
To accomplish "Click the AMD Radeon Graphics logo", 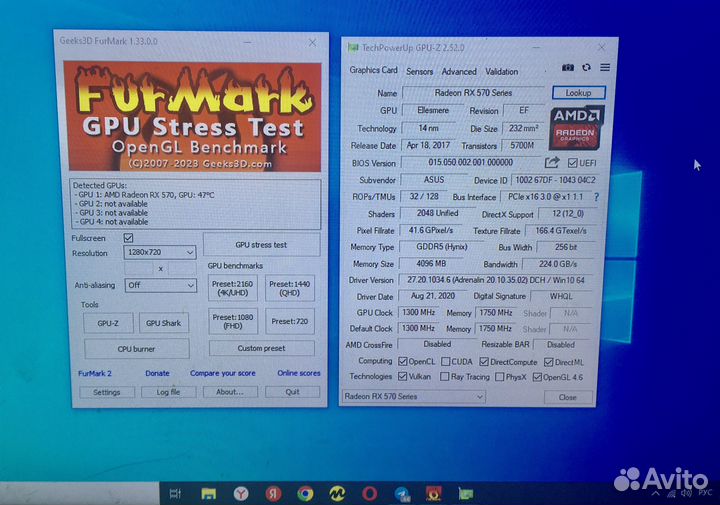I will point(576,129).
